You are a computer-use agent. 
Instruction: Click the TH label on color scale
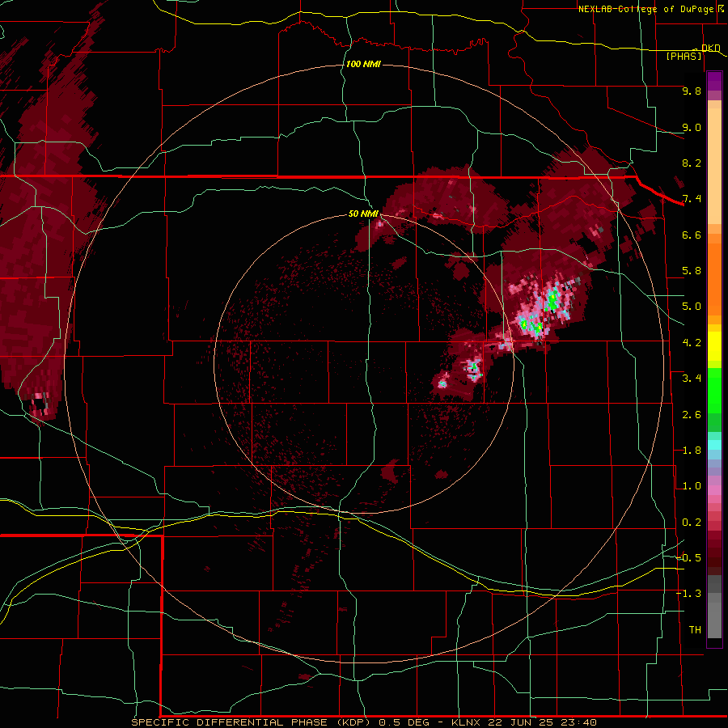[695, 630]
